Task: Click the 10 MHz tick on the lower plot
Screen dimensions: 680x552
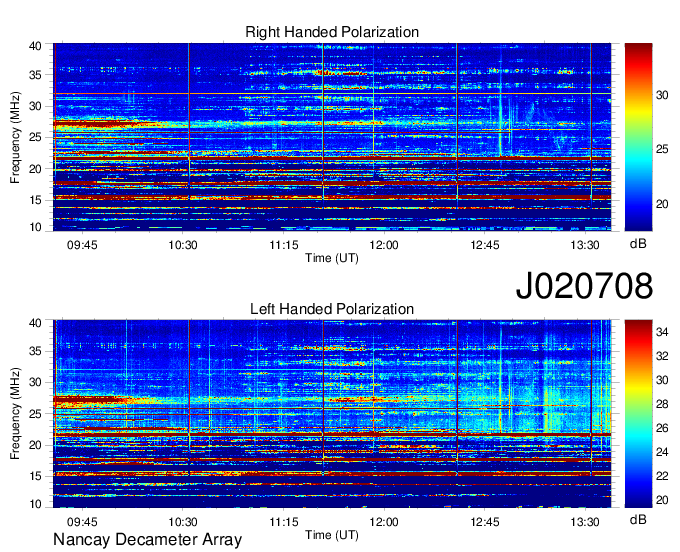Action: tap(35, 504)
